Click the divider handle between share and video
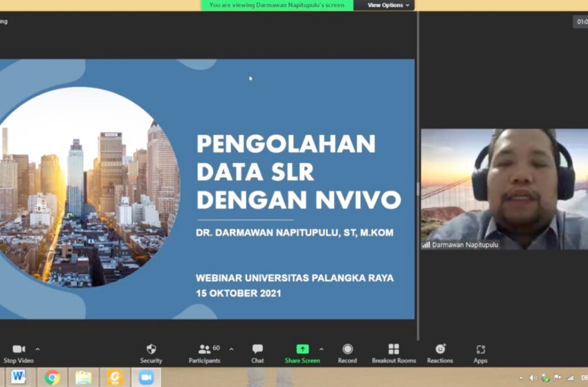This screenshot has height=387, width=588. click(x=418, y=189)
